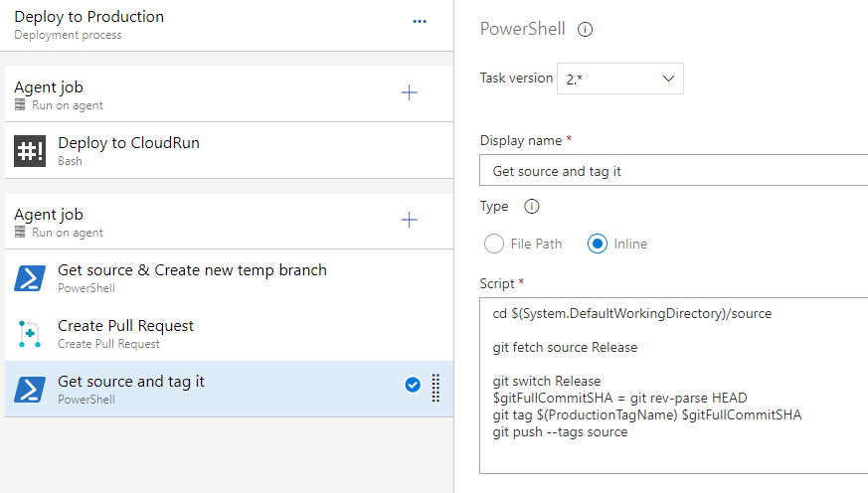Add a task to the first Agent job

click(409, 92)
